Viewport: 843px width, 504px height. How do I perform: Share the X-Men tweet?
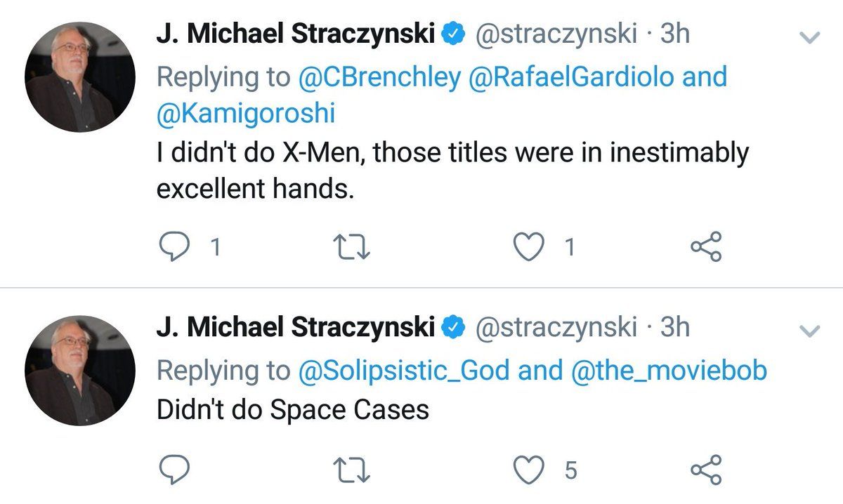pyautogui.click(x=705, y=247)
